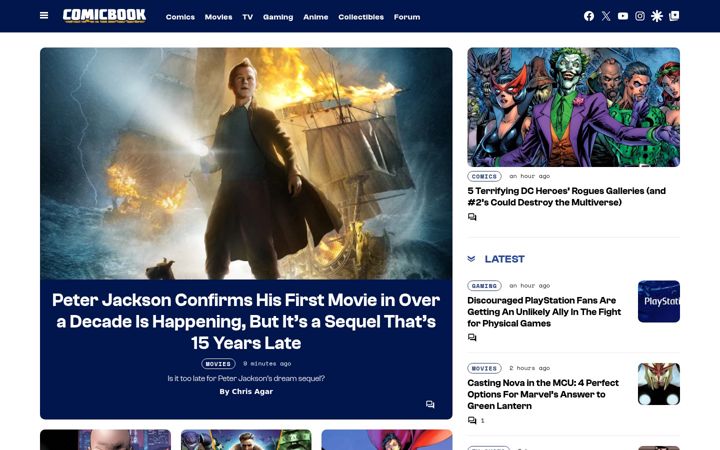This screenshot has height=450, width=720.
Task: Open comments icon under PlayStation Fans article
Action: [x=472, y=338]
